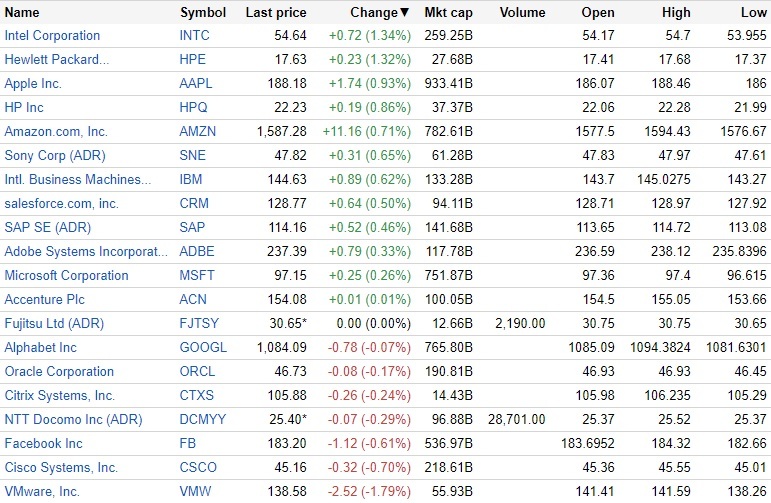Sort by Last price header

276,13
